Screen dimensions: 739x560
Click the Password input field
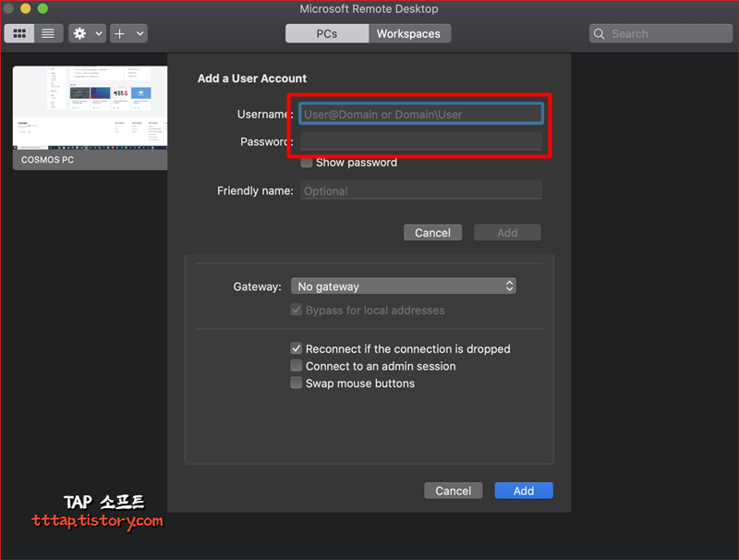click(x=421, y=141)
